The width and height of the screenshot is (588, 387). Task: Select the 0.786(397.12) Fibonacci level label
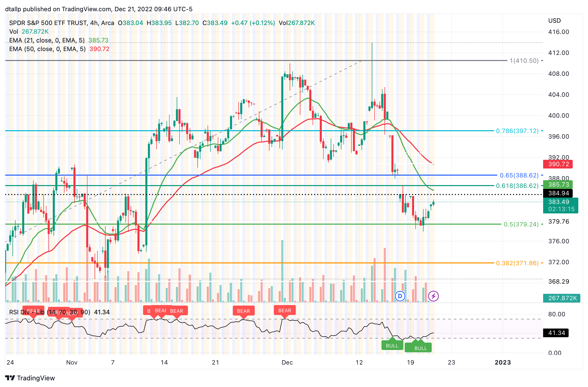(x=517, y=131)
